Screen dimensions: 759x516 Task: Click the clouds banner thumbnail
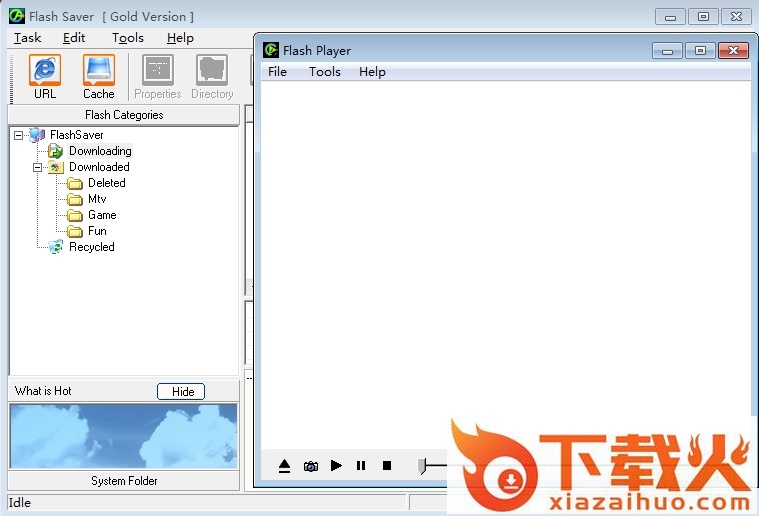click(124, 436)
